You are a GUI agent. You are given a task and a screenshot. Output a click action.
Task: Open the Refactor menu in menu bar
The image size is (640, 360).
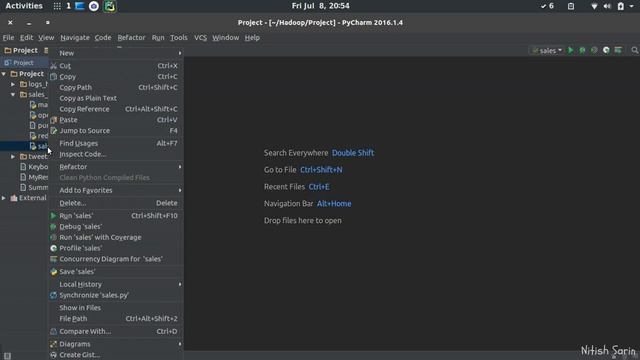pyautogui.click(x=131, y=38)
